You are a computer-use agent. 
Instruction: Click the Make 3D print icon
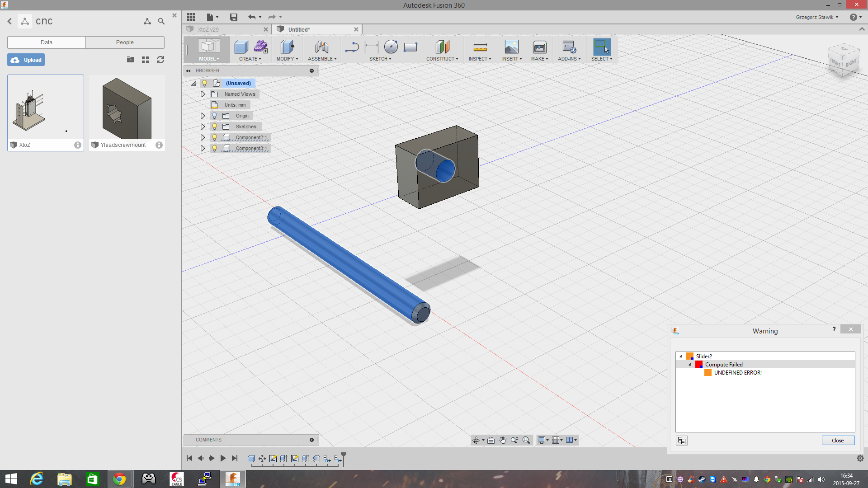(x=540, y=47)
